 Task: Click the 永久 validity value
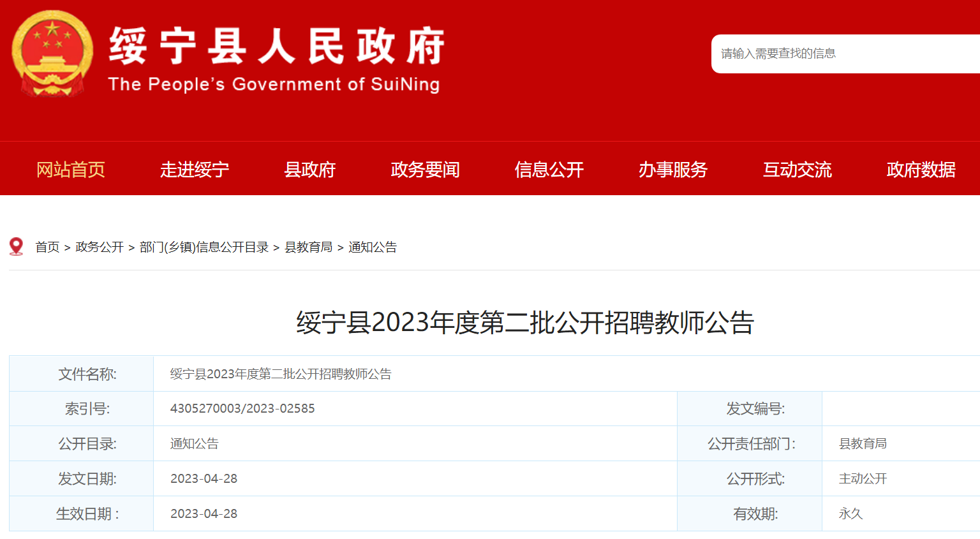tap(851, 513)
